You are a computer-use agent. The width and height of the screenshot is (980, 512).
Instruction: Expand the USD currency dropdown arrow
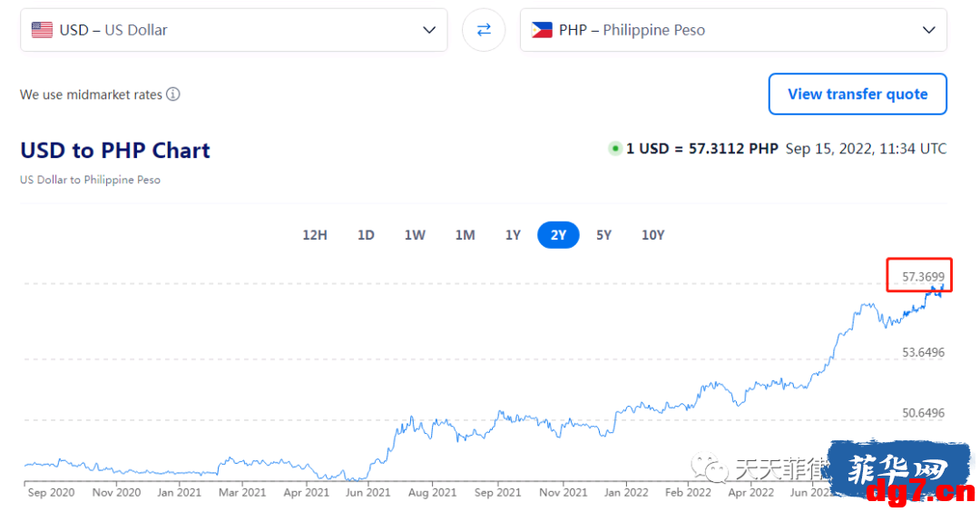pyautogui.click(x=428, y=30)
